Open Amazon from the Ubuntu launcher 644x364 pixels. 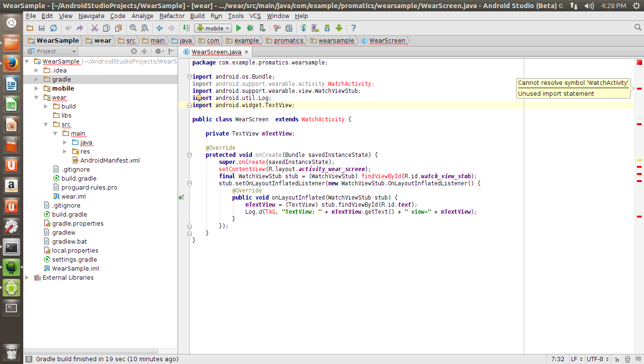[x=11, y=185]
